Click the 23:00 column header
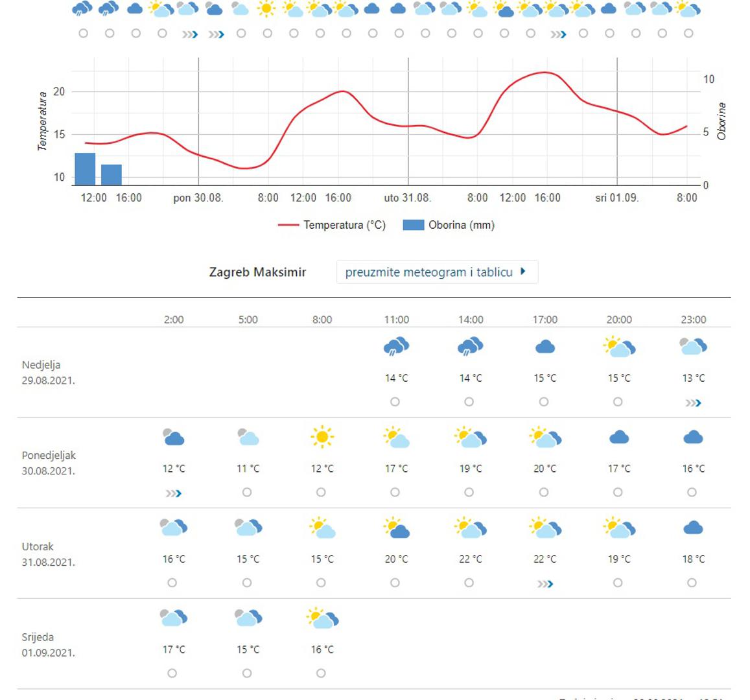Image resolution: width=750 pixels, height=700 pixels. click(693, 320)
